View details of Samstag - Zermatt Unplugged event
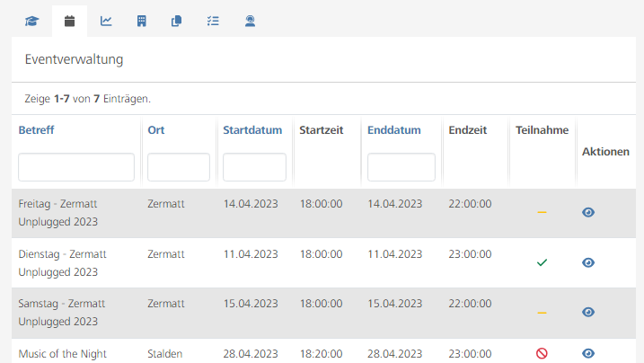This screenshot has height=363, width=644. 588,312
